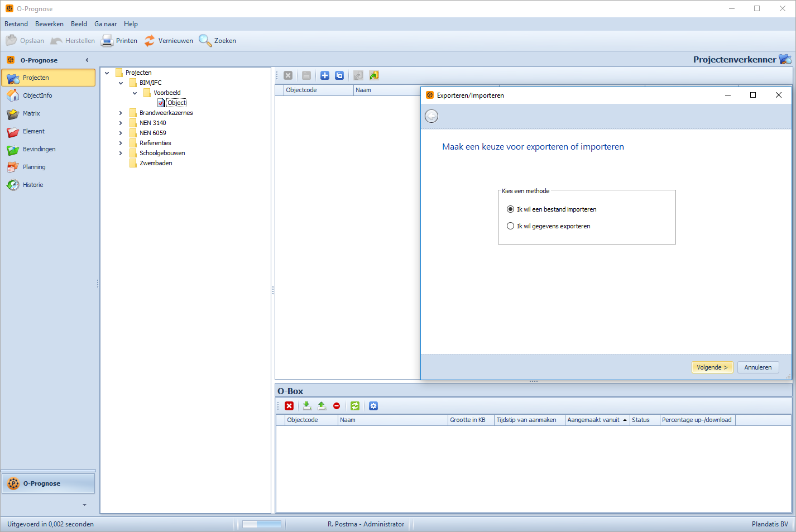Select 'Ik wil gegevens exporteren' option
The image size is (796, 532).
point(510,226)
